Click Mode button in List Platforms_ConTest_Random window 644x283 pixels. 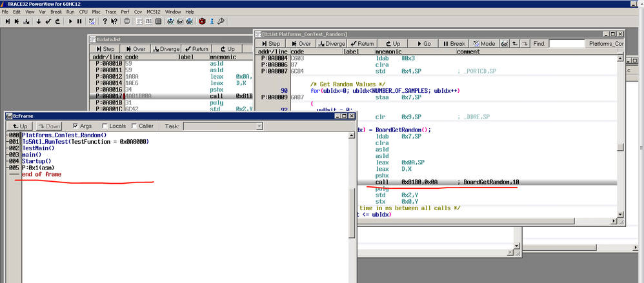coord(484,43)
